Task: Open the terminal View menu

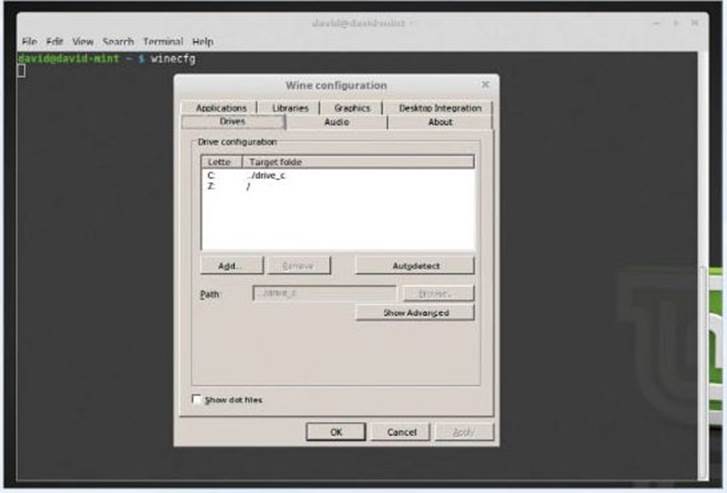Action: (83, 42)
